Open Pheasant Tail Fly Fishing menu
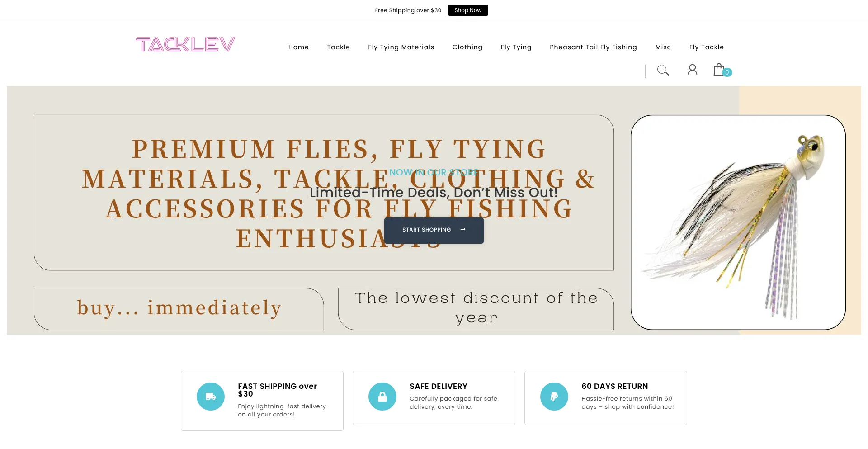This screenshot has width=868, height=449. (x=593, y=47)
